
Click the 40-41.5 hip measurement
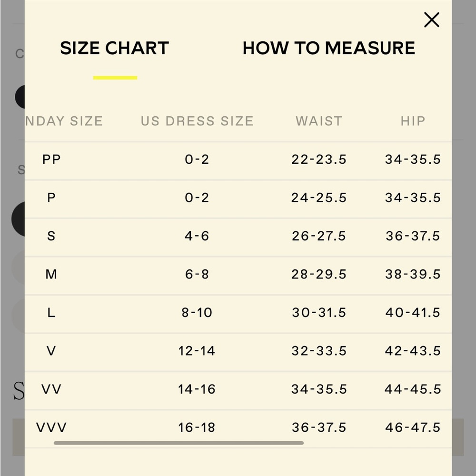tap(413, 312)
